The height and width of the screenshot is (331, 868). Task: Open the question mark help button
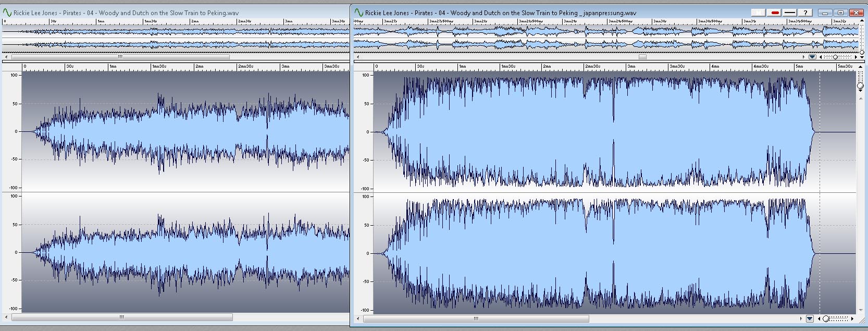pyautogui.click(x=805, y=13)
